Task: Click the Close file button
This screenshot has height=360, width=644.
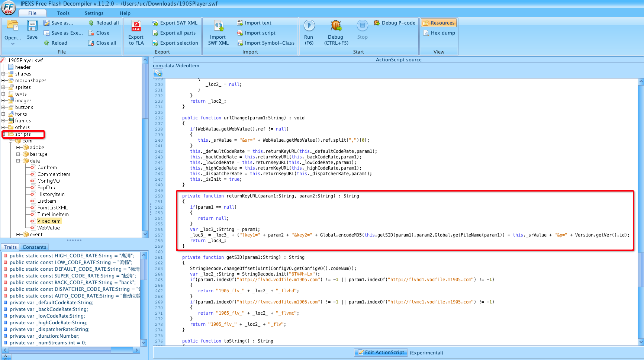Action: [99, 33]
